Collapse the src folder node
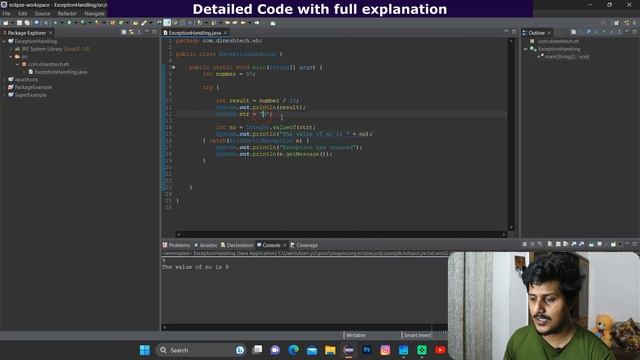 (11, 57)
